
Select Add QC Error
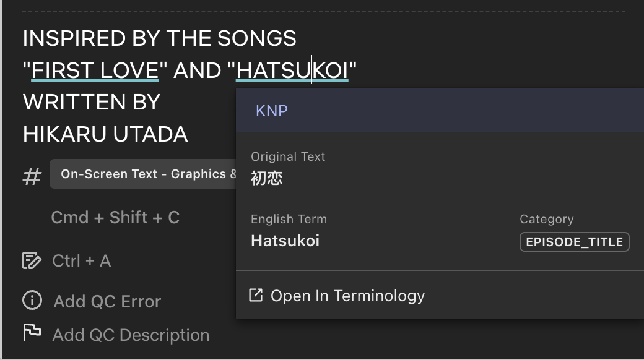(x=107, y=301)
